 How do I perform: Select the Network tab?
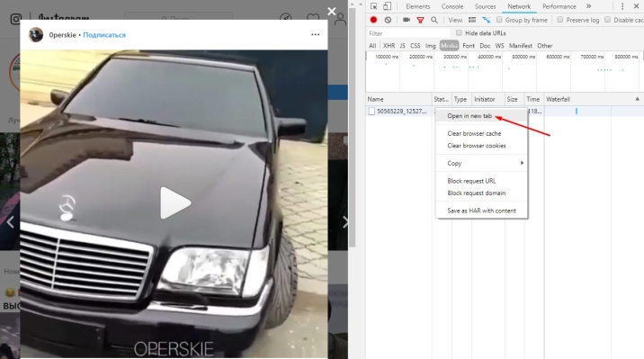[519, 6]
